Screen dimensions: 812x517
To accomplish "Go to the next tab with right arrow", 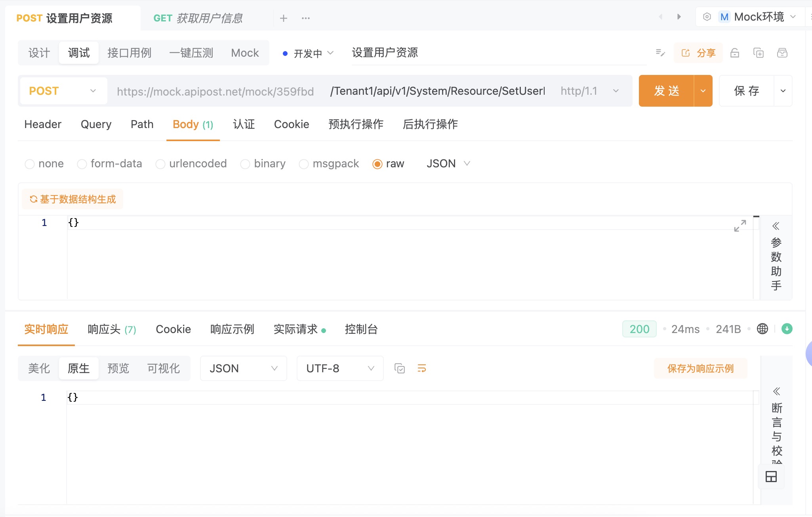I will tap(679, 17).
